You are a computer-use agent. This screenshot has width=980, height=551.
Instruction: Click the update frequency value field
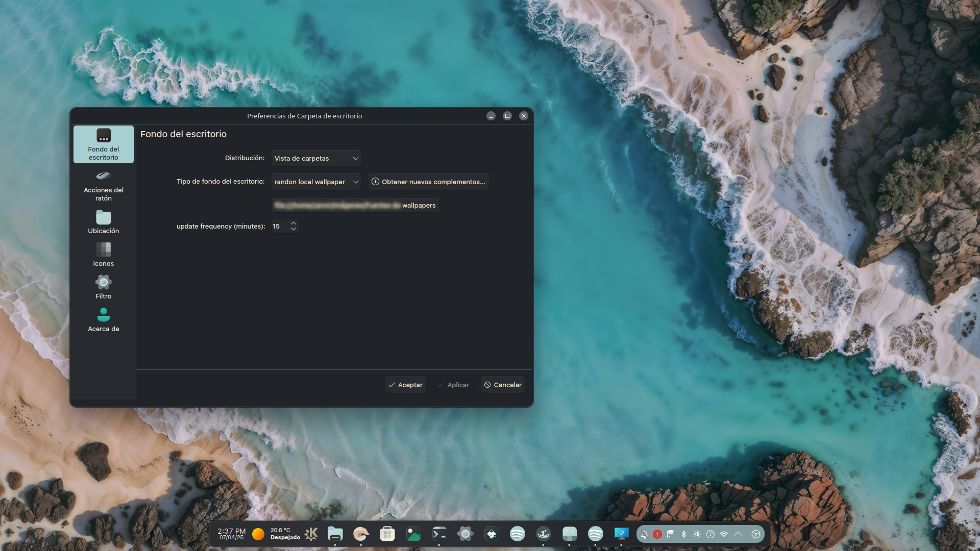click(281, 226)
